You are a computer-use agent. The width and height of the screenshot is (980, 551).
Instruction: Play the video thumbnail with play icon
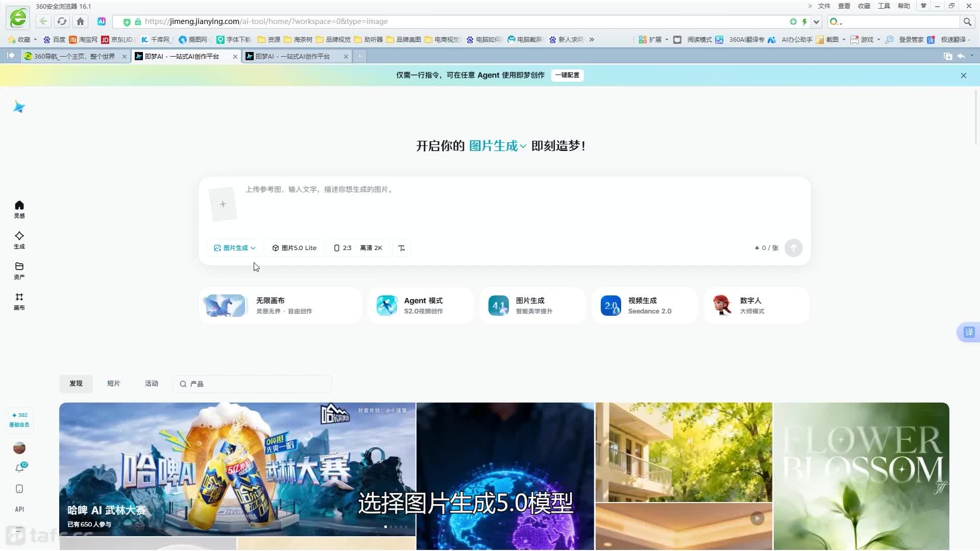tap(757, 518)
